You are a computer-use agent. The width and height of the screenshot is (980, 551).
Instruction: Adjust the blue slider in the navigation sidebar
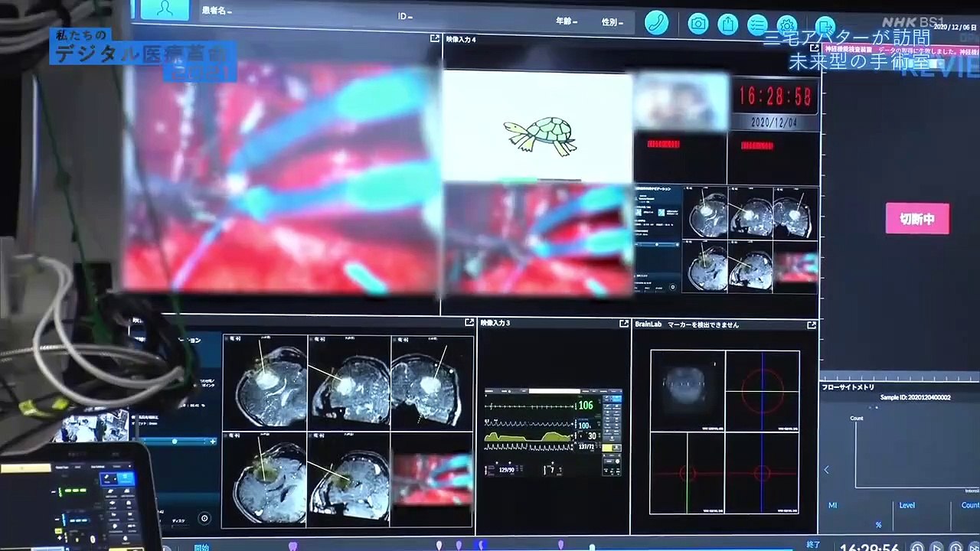tap(175, 442)
